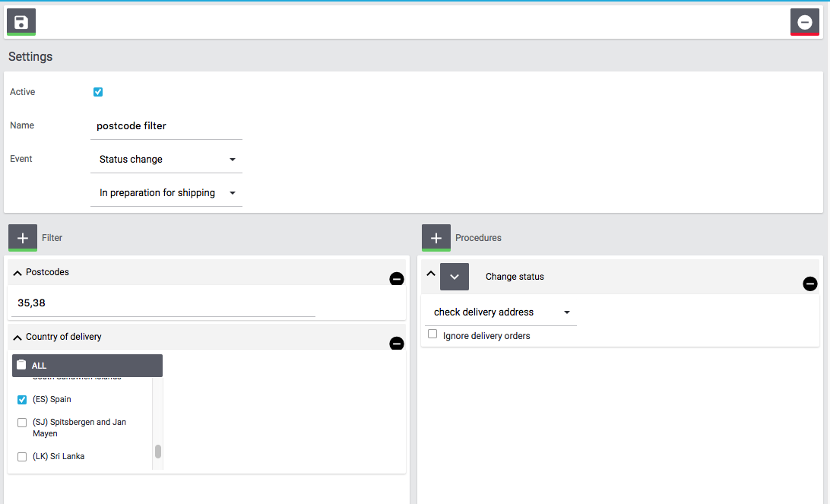The height and width of the screenshot is (504, 830).
Task: Remove the Change status procedure
Action: [x=810, y=284]
